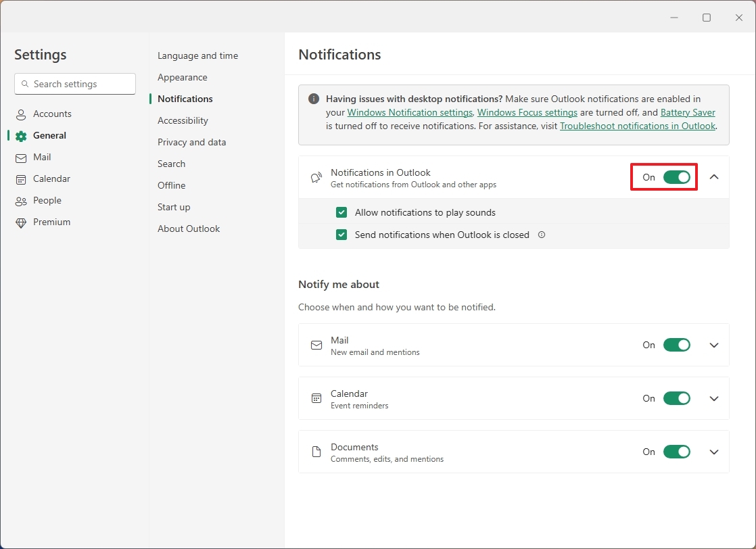
Task: Click the Mail envelope icon in sidebar
Action: coord(21,158)
